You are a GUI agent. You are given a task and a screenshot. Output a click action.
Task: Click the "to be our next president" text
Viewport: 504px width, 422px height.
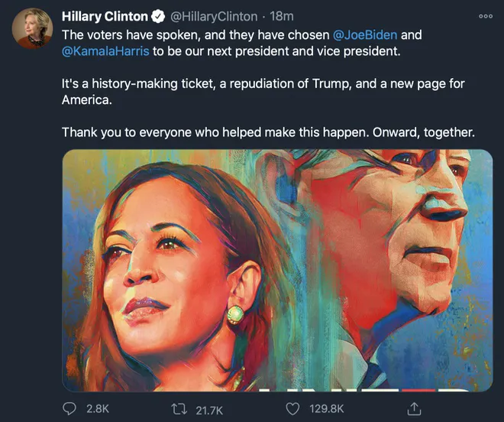tap(221, 51)
